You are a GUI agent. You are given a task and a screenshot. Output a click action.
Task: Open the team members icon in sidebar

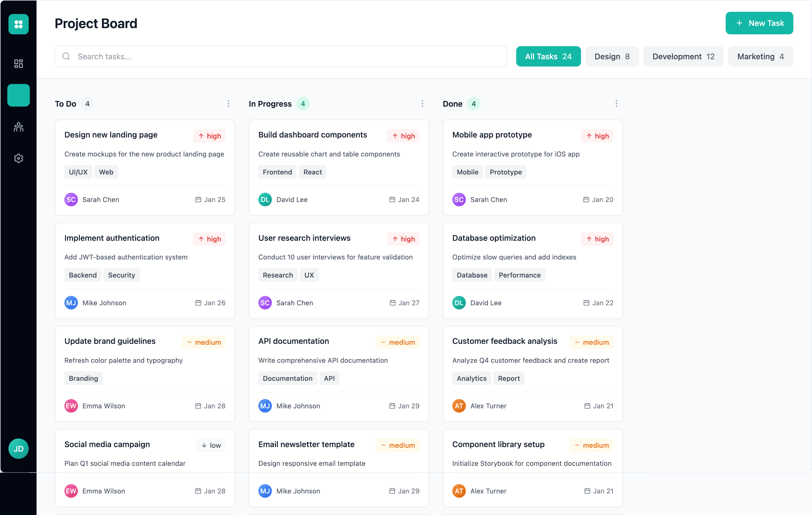click(x=18, y=127)
